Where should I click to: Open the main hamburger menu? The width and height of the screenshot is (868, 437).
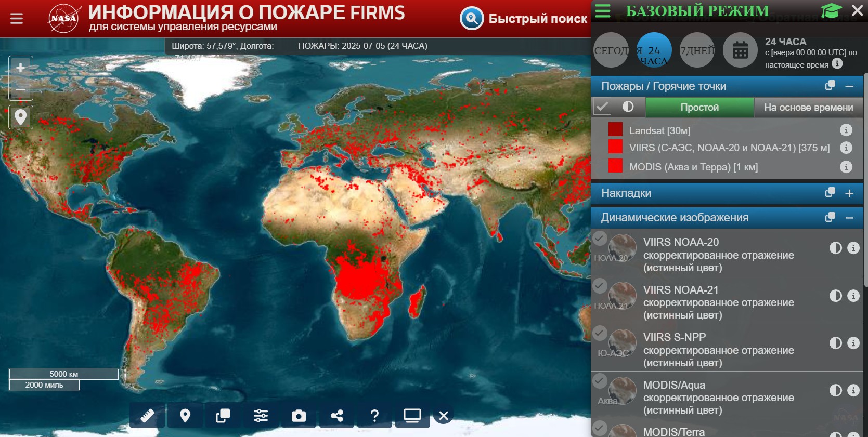17,19
